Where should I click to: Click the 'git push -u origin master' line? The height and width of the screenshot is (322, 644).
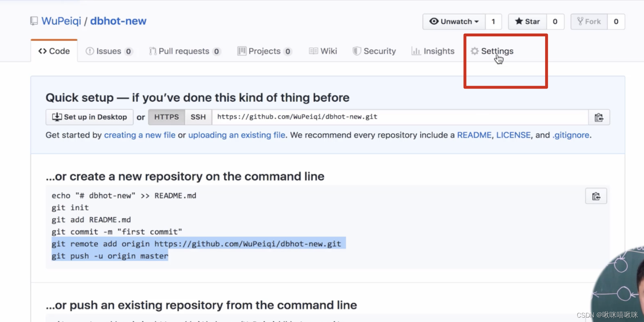coord(110,256)
